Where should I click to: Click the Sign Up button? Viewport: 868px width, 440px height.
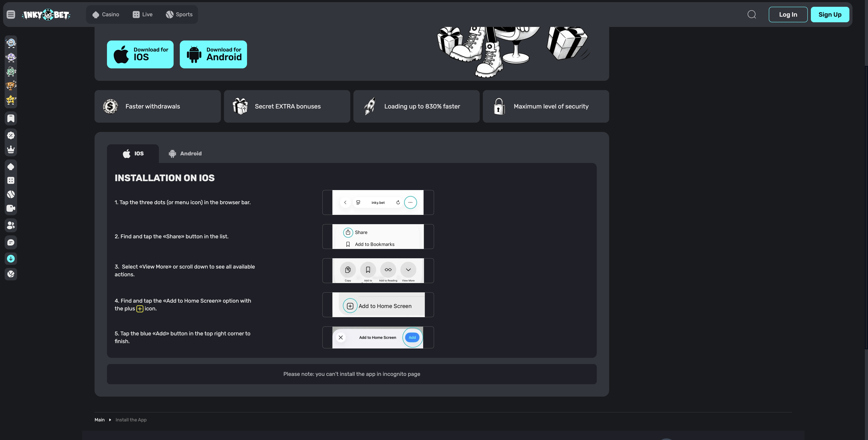coord(830,15)
